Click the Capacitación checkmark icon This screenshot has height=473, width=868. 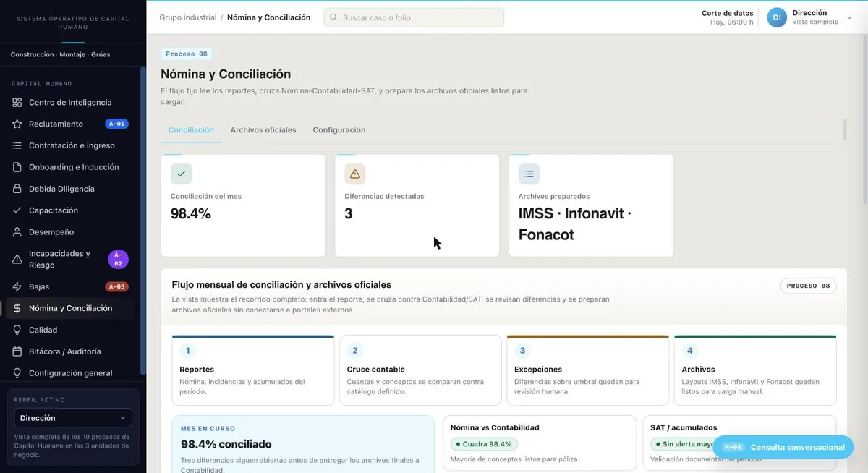coord(17,211)
